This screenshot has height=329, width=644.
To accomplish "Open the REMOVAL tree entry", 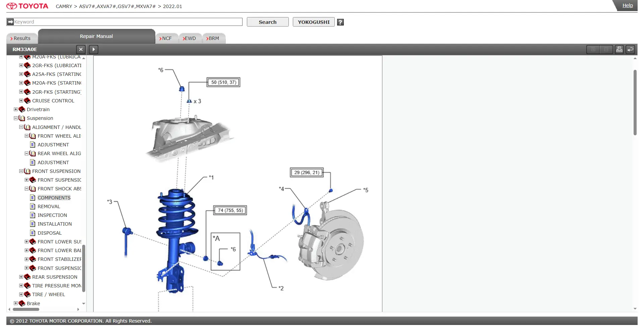I will tap(49, 206).
